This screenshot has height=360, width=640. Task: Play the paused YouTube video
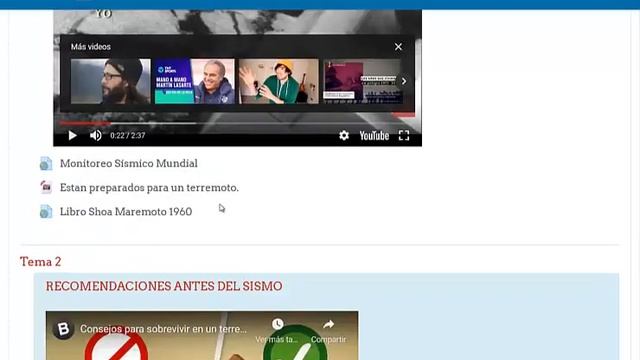coord(72,136)
